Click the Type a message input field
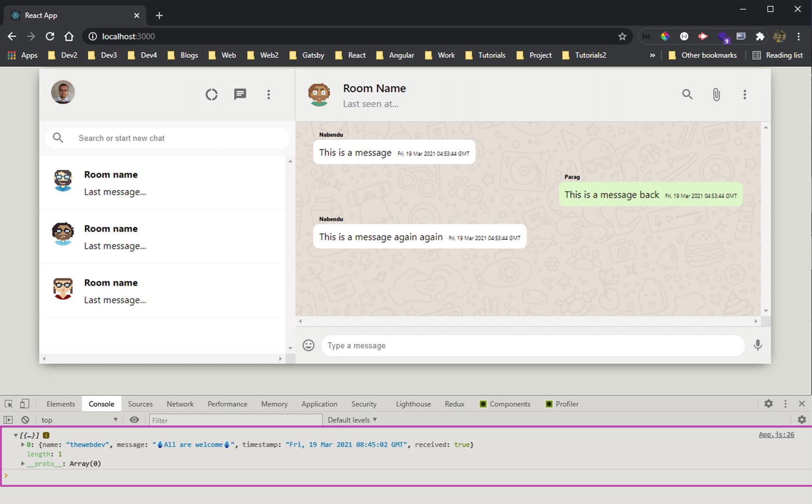Screen dimensions: 812x504 (x=533, y=345)
